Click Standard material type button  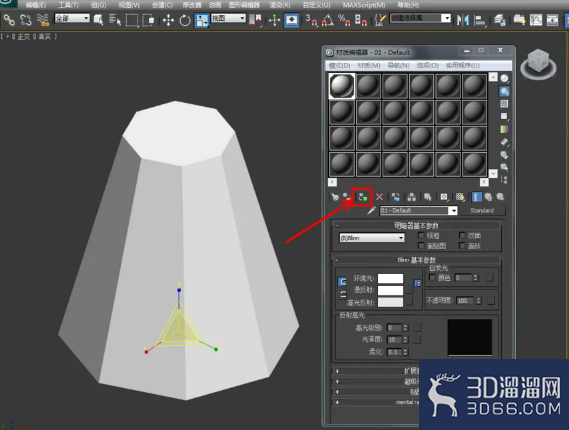click(x=482, y=210)
